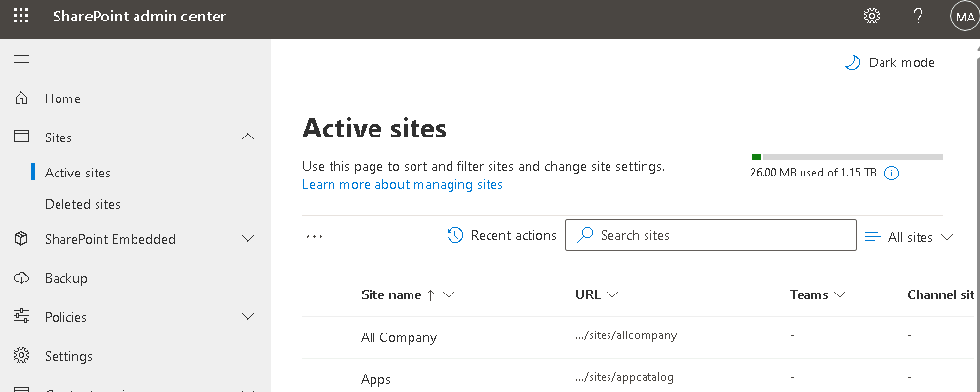Collapse navigation with the hamburger icon
The height and width of the screenshot is (392, 980).
pyautogui.click(x=21, y=59)
